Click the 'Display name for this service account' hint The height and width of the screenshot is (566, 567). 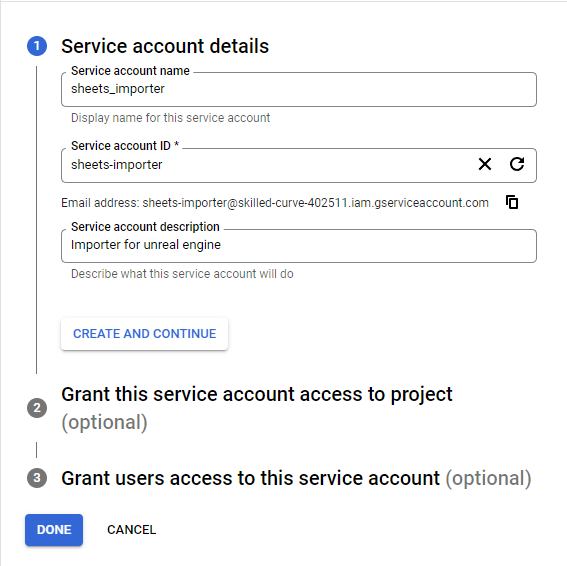pyautogui.click(x=170, y=118)
